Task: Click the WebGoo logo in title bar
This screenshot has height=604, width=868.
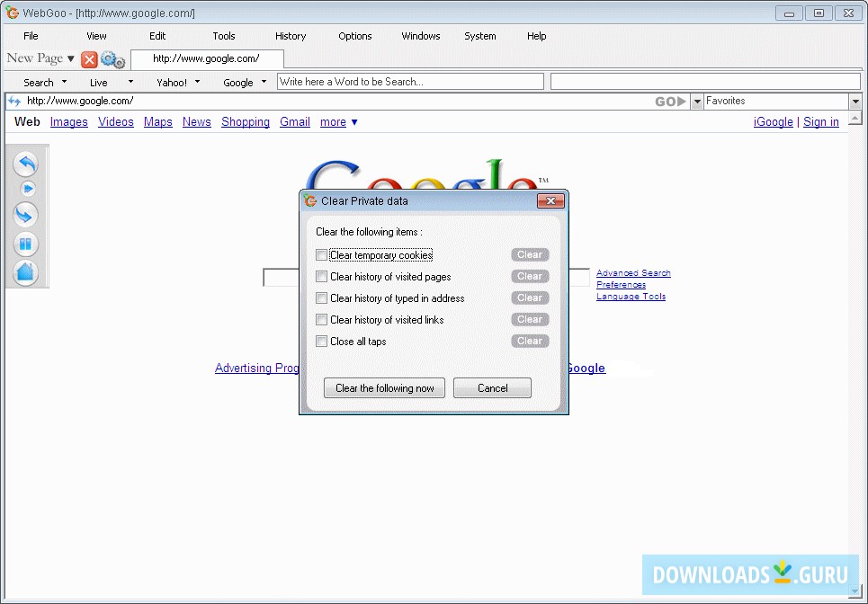Action: click(x=13, y=13)
